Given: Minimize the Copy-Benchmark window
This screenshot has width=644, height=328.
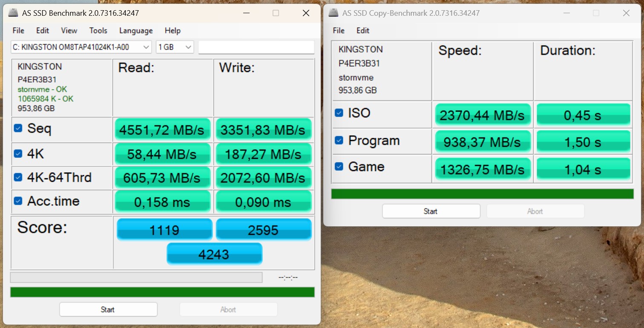Looking at the screenshot, I should [x=566, y=13].
